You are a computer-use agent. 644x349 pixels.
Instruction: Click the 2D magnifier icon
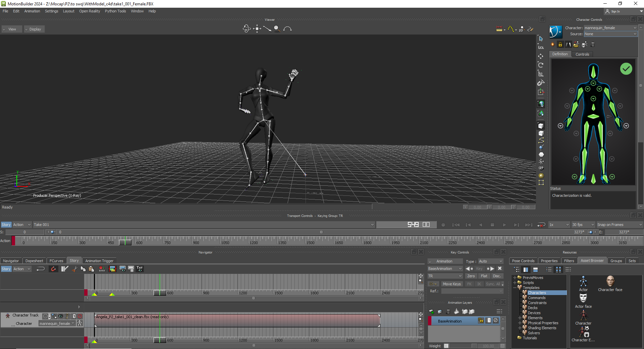(522, 29)
